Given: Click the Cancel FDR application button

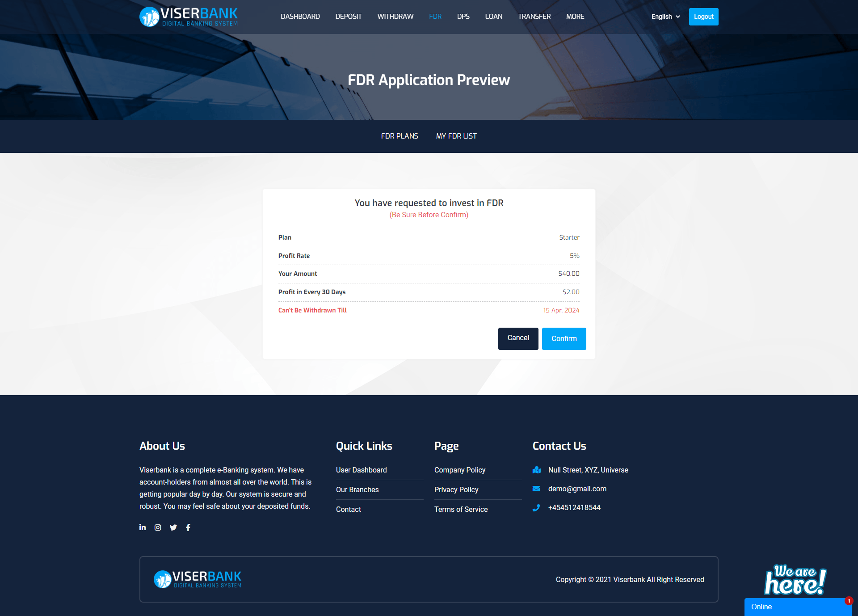Looking at the screenshot, I should (518, 338).
